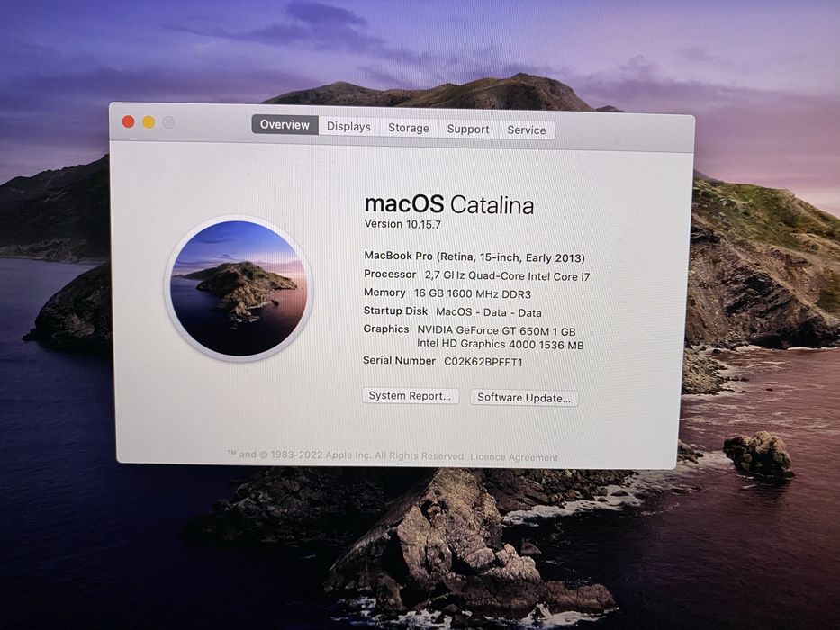The width and height of the screenshot is (840, 630).
Task: Open the System Report button
Action: click(411, 396)
